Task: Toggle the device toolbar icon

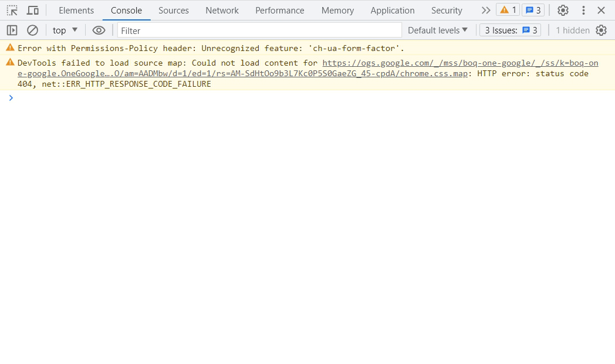Action: pos(32,10)
